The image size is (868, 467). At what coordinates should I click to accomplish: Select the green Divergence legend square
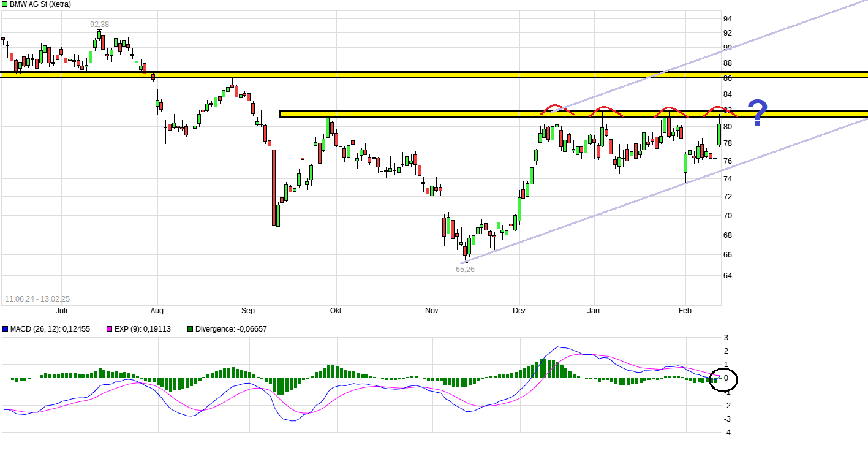190,329
